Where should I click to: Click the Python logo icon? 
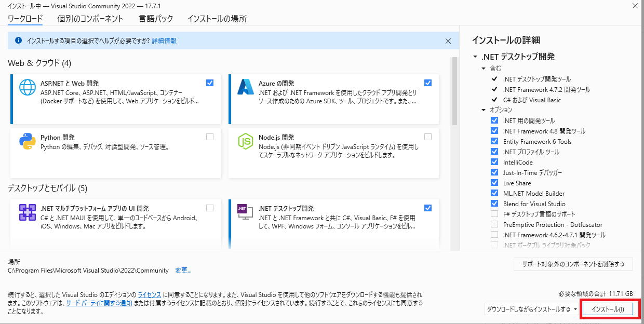pyautogui.click(x=28, y=141)
